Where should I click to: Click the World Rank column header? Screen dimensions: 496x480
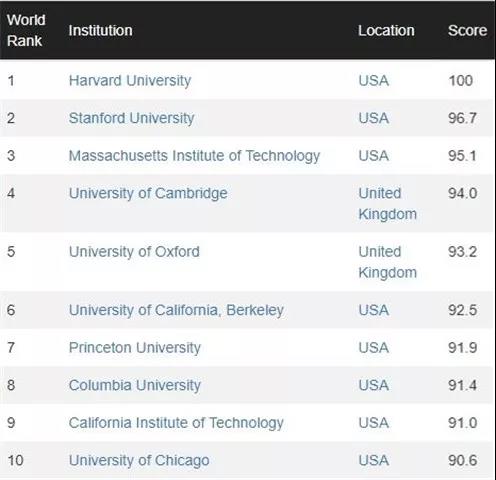coord(26,30)
